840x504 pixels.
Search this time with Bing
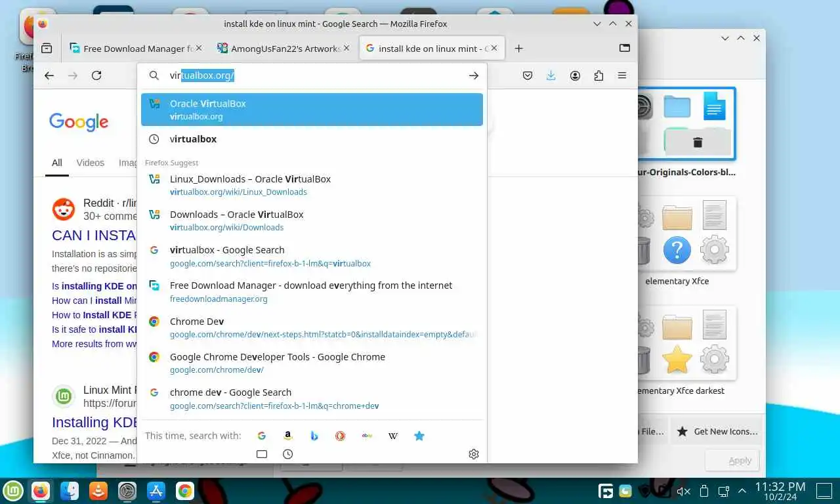pos(314,436)
